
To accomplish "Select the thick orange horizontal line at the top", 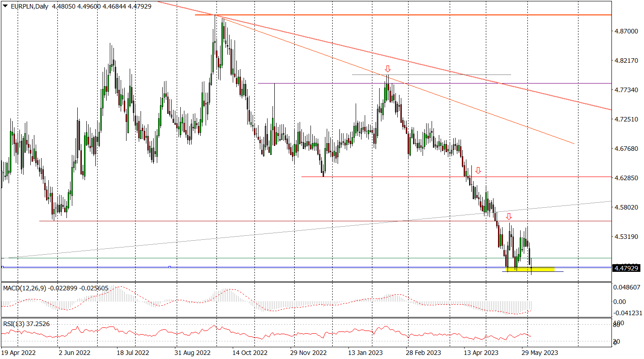I will (x=402, y=15).
